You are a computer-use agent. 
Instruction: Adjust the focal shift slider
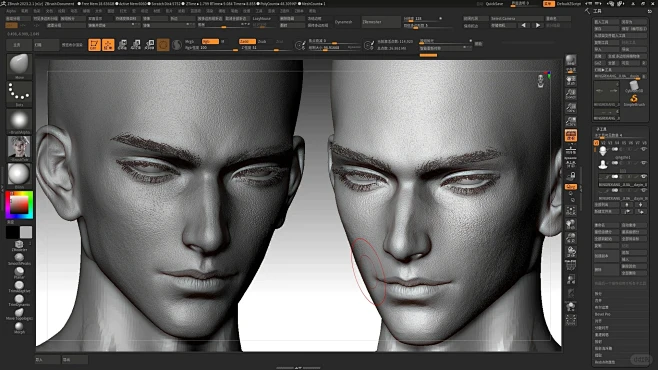334,42
